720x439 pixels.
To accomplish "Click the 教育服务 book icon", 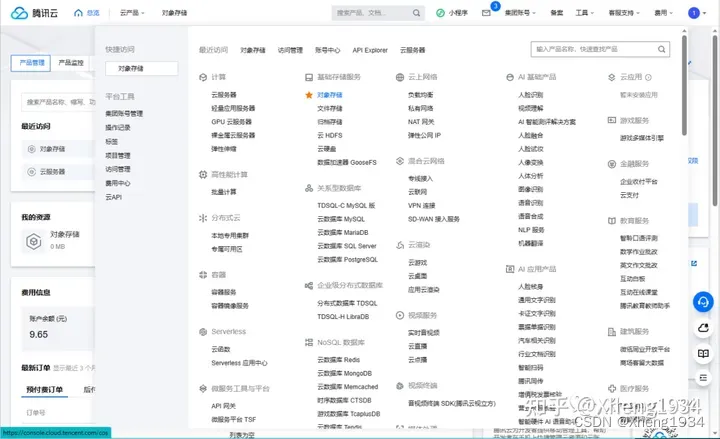I will pyautogui.click(x=612, y=221).
